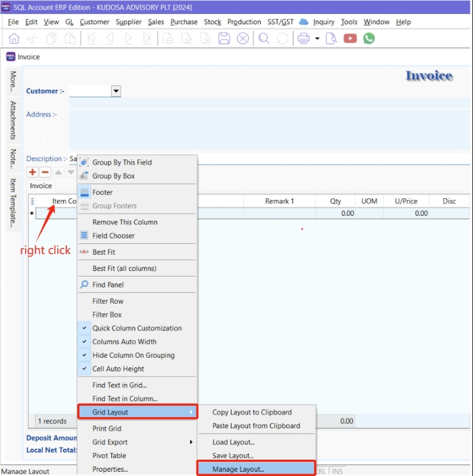
Task: Click the blue cloud icon in menu bar
Action: point(304,22)
